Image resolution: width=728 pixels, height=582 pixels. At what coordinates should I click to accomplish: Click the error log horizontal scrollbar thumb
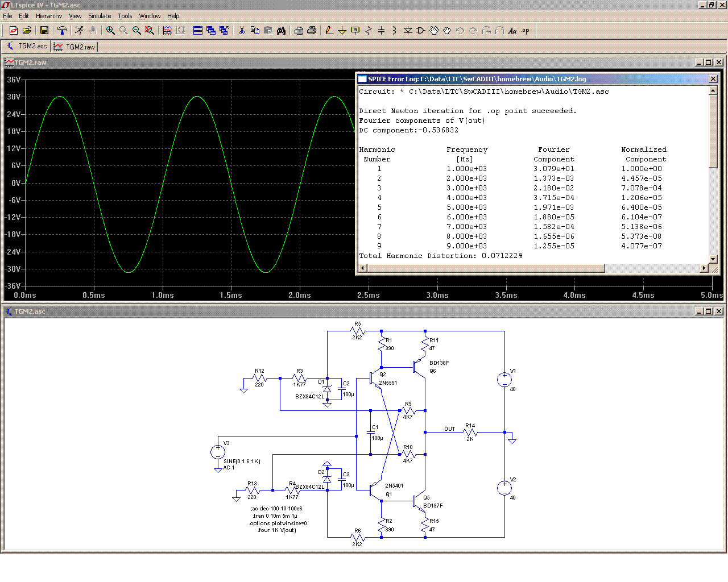tap(486, 268)
